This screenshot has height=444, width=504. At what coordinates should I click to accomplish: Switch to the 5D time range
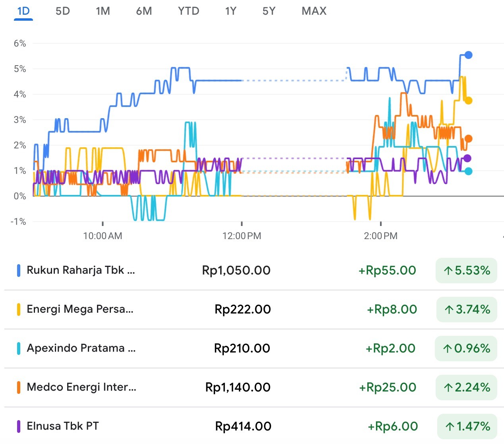(x=63, y=11)
